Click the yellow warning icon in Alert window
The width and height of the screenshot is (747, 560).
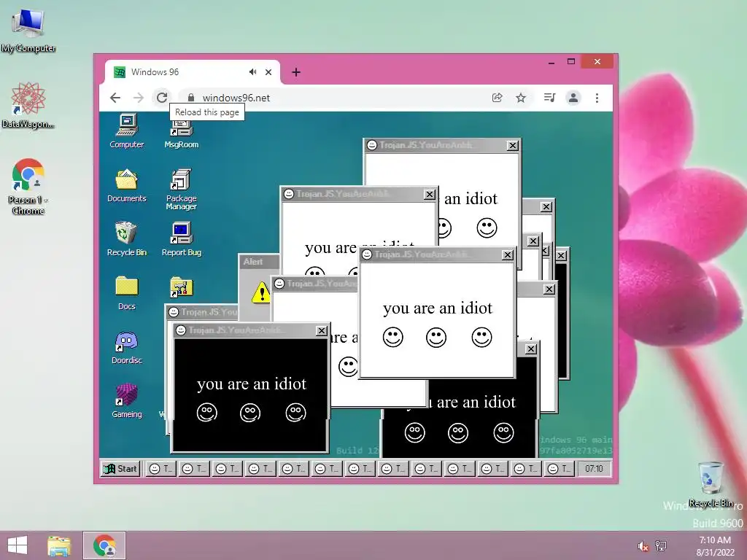coord(261,292)
